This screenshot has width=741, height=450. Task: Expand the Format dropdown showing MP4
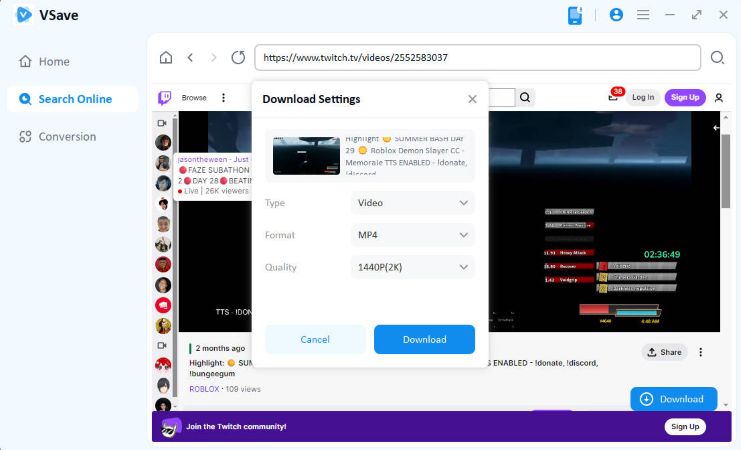tap(413, 235)
